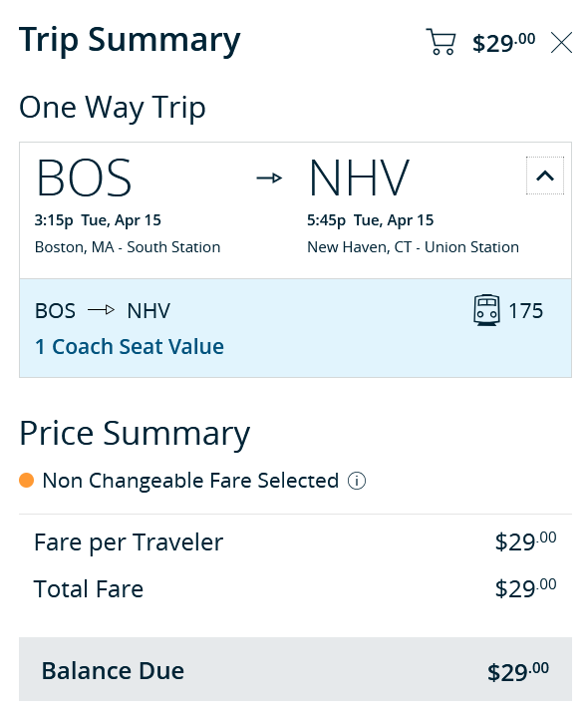Open the 1 Coach Seat Value link

coord(130,347)
